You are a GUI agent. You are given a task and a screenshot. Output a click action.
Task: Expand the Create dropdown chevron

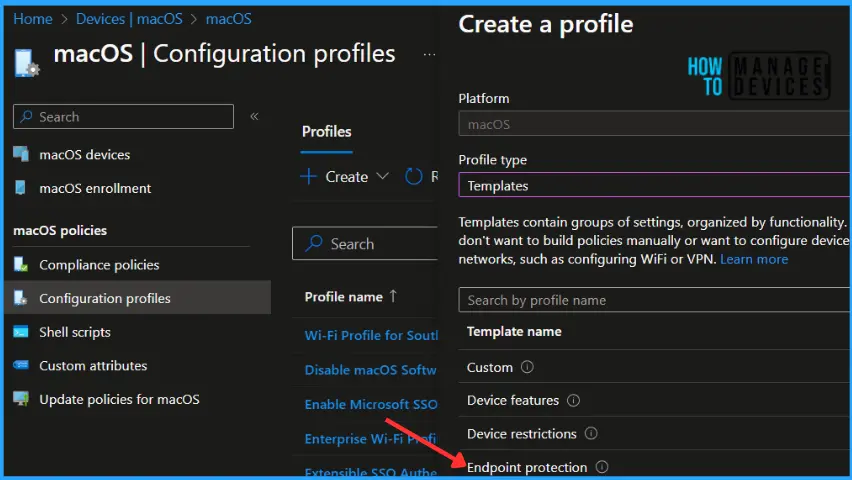(x=383, y=176)
